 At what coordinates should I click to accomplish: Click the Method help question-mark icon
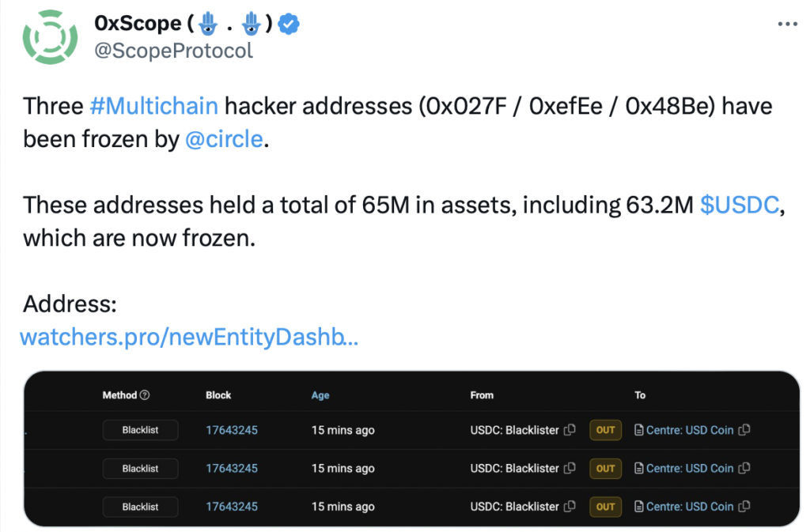pos(145,395)
